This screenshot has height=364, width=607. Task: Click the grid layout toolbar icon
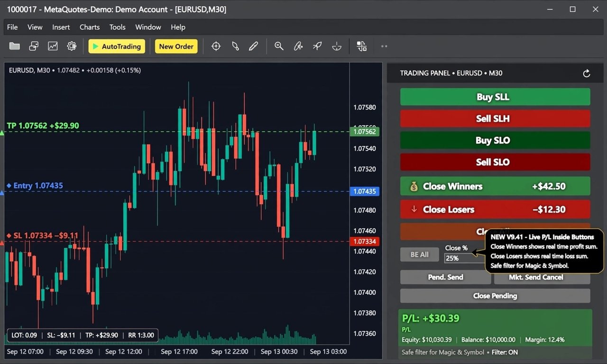coord(362,46)
